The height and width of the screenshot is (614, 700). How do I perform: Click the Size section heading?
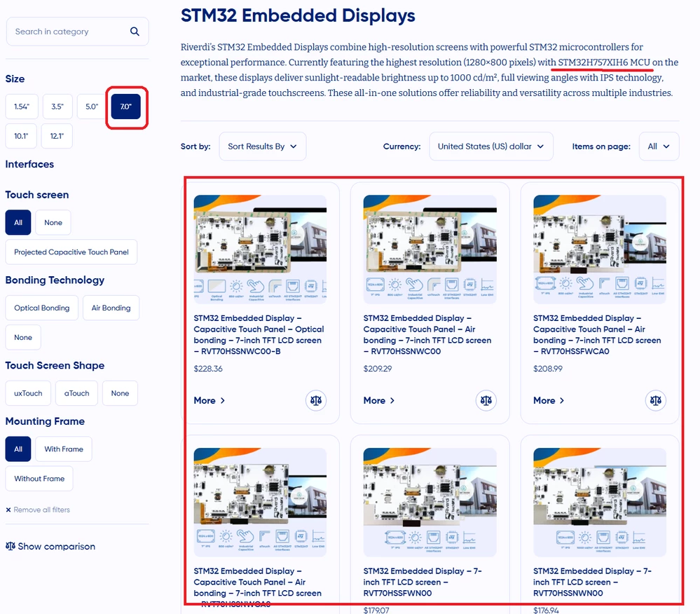pyautogui.click(x=15, y=79)
